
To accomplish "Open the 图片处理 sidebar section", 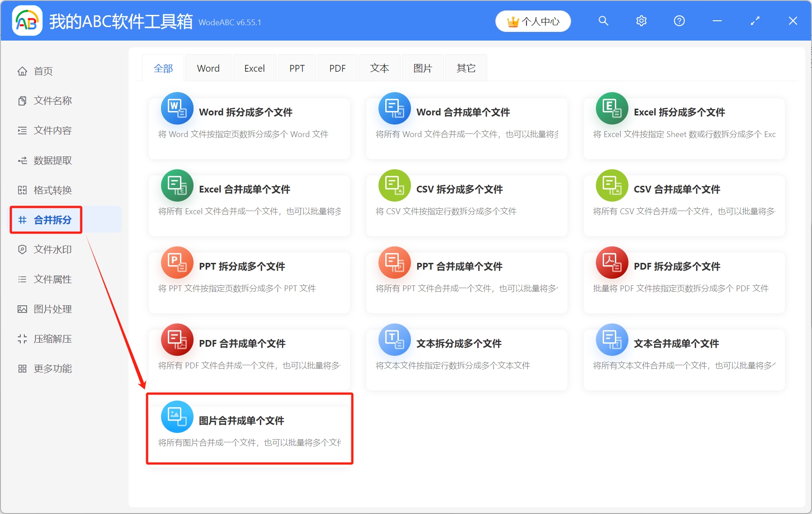I will (x=52, y=309).
